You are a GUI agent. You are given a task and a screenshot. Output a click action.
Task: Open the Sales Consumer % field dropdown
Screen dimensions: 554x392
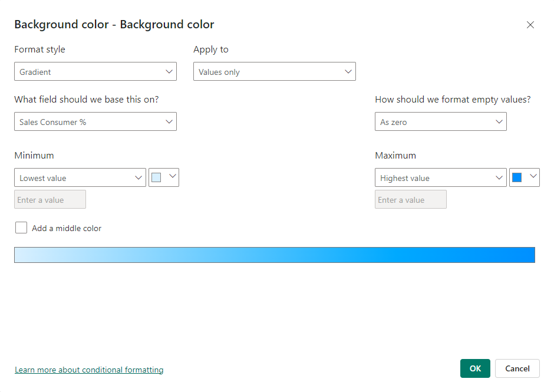[x=95, y=121]
